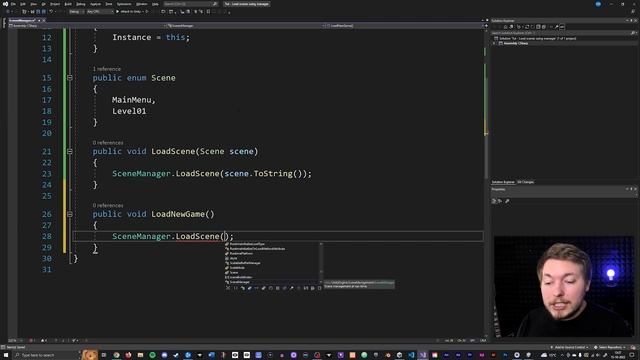The height and width of the screenshot is (360, 640).
Task: Click '0 references' above LoadNewGame method
Action: pyautogui.click(x=108, y=205)
